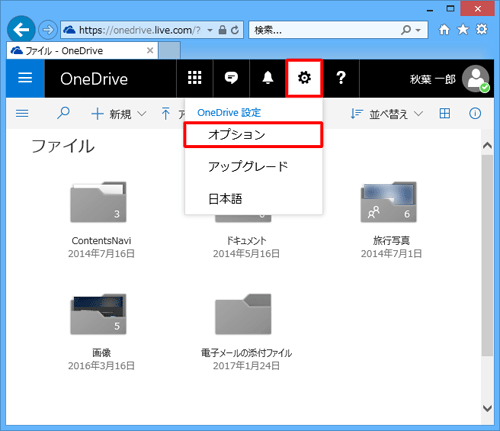Open the 新規 dropdown

(119, 114)
